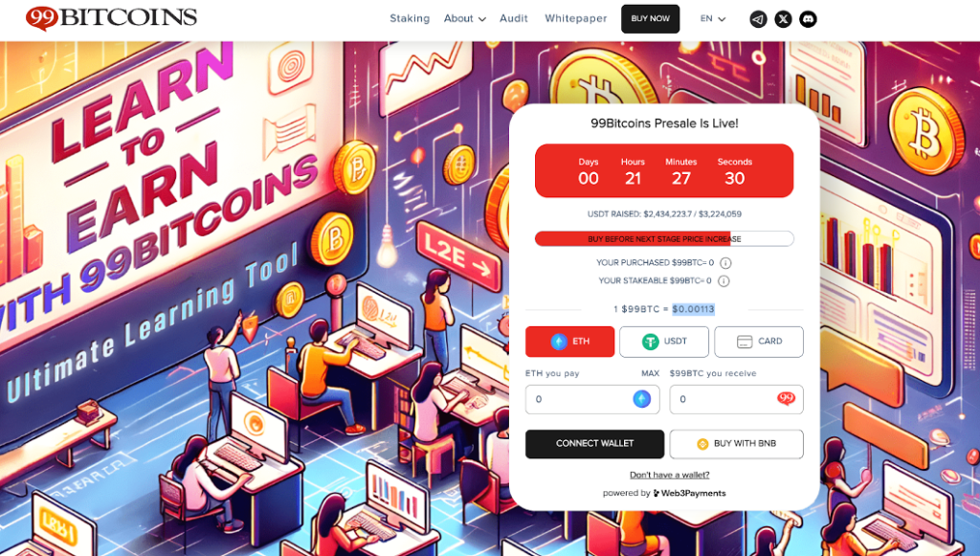
Task: Click the info icon beside purchased $99BTC
Action: click(x=725, y=263)
